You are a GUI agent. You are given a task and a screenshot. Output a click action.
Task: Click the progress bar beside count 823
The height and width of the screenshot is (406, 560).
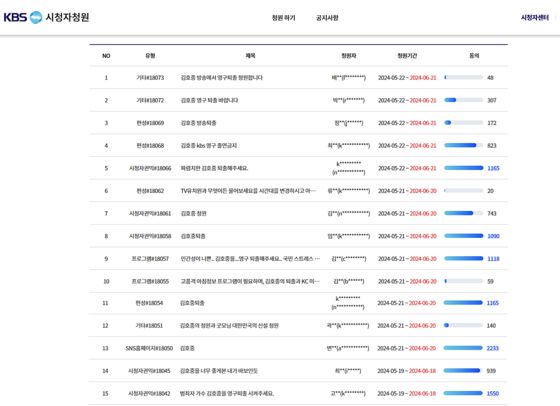(x=464, y=145)
